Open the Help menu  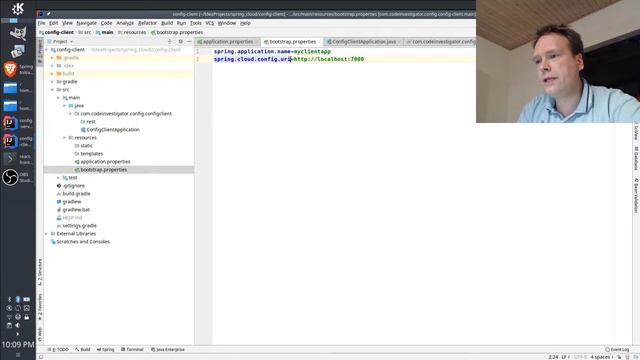click(245, 23)
